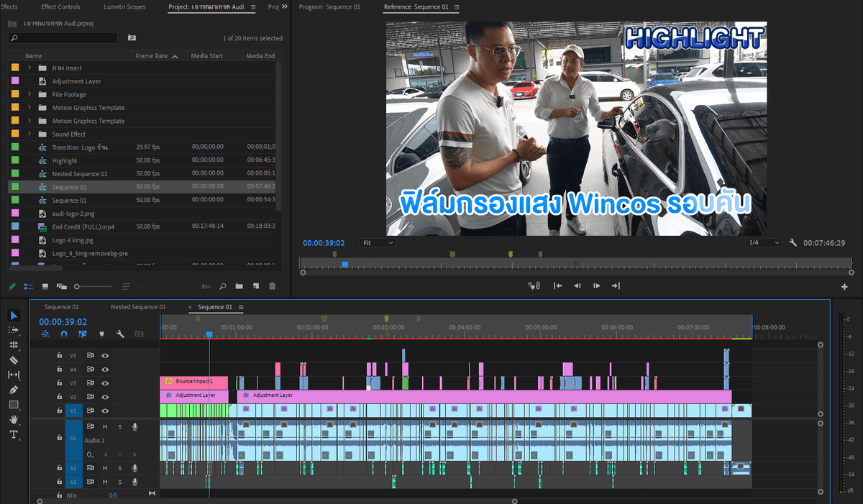863x504 pixels.
Task: Expand the Sound Effect bin
Action: (x=29, y=134)
